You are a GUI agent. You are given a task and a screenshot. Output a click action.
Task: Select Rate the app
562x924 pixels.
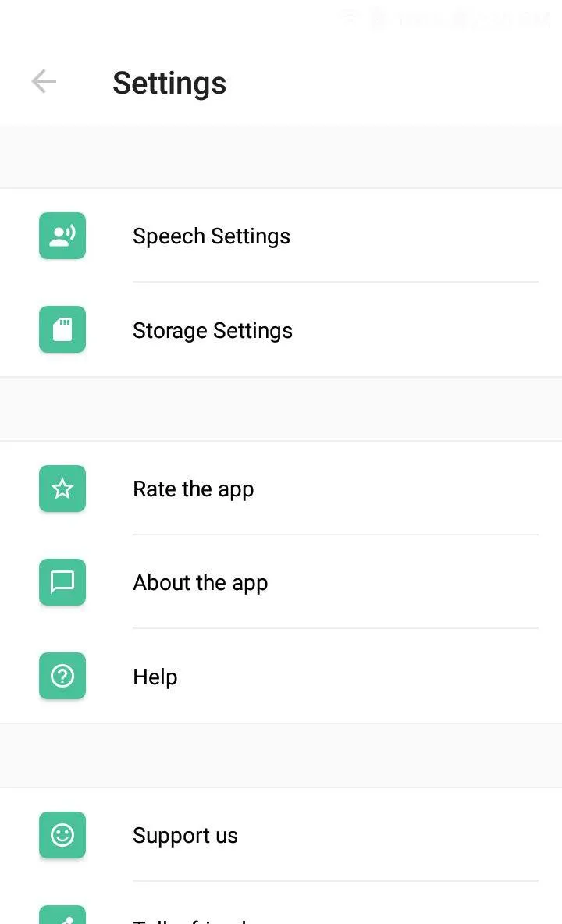pos(194,489)
